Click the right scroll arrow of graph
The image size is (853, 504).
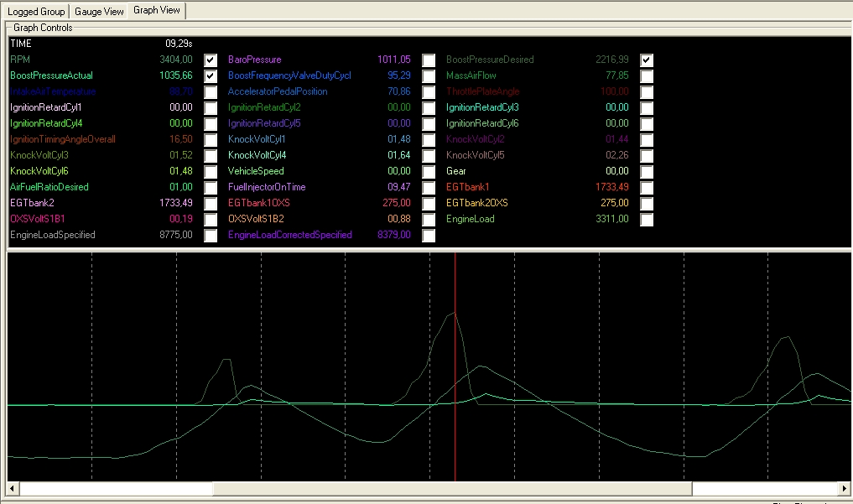(x=845, y=488)
